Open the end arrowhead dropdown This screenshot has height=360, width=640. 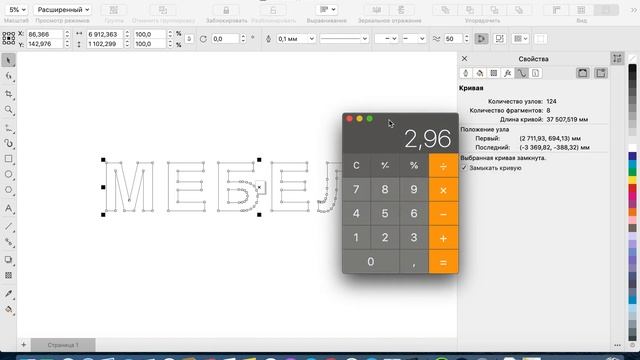(413, 39)
